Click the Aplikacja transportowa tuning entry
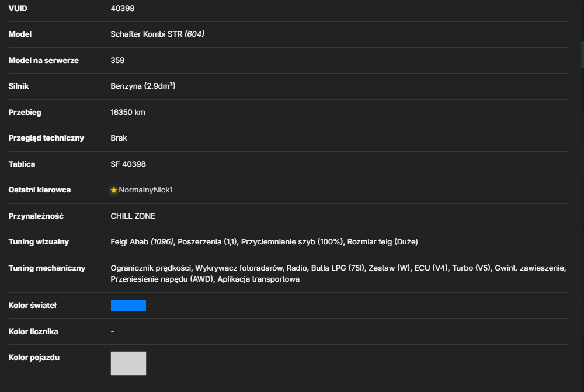This screenshot has height=392, width=584. (259, 279)
